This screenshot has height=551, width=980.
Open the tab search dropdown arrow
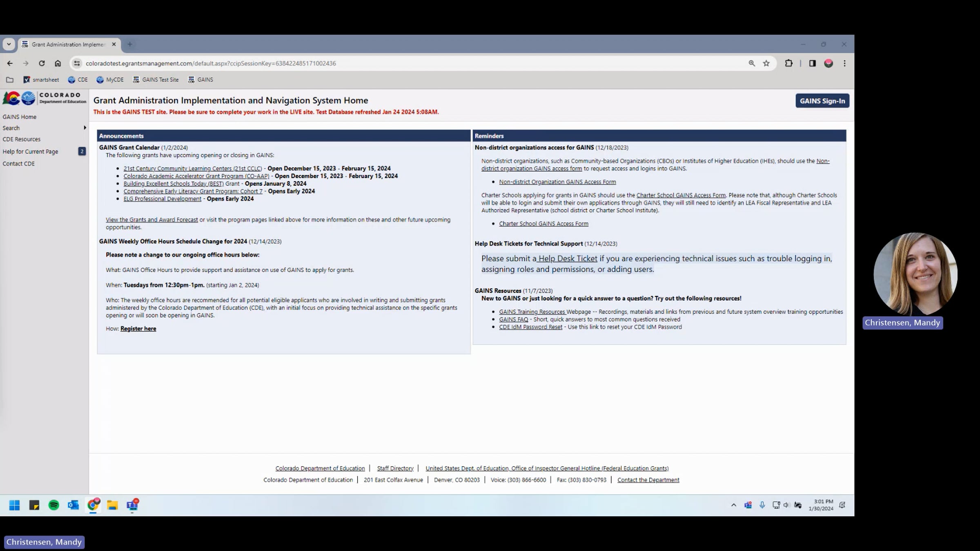(9, 44)
